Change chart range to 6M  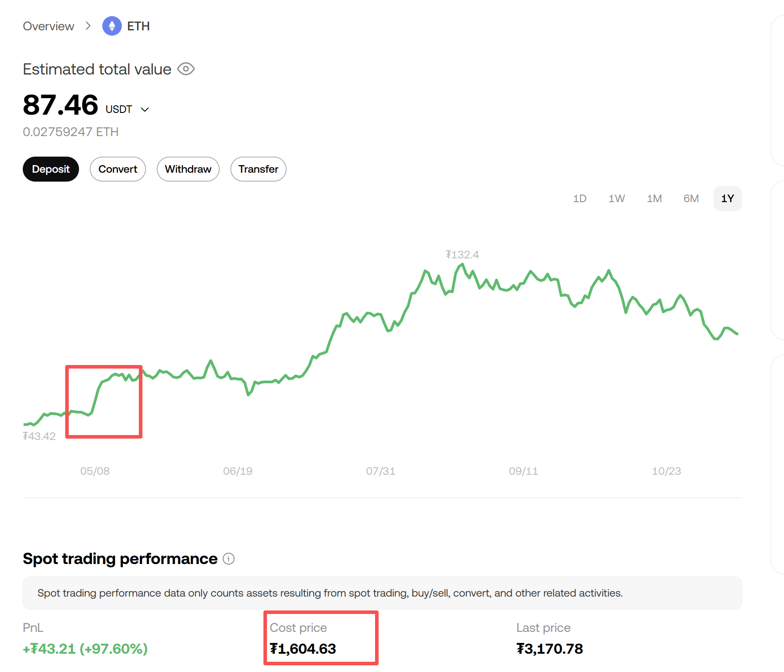691,199
